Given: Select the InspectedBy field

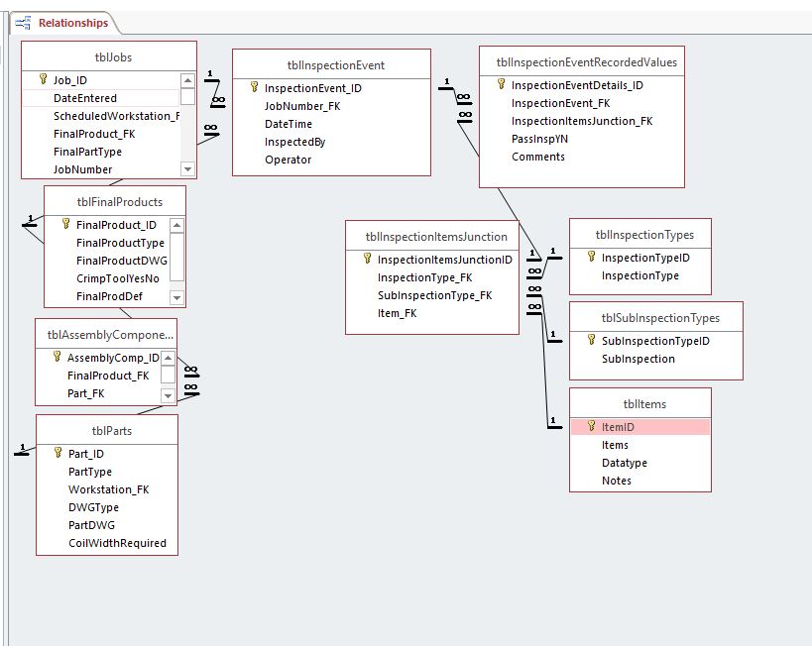Looking at the screenshot, I should click(x=294, y=142).
